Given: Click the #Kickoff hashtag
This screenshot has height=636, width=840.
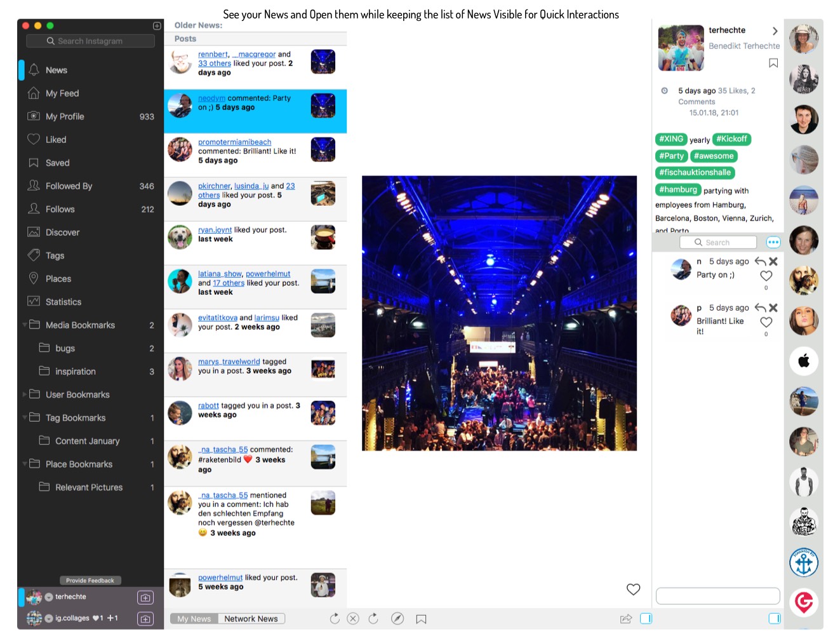Looking at the screenshot, I should coord(732,139).
